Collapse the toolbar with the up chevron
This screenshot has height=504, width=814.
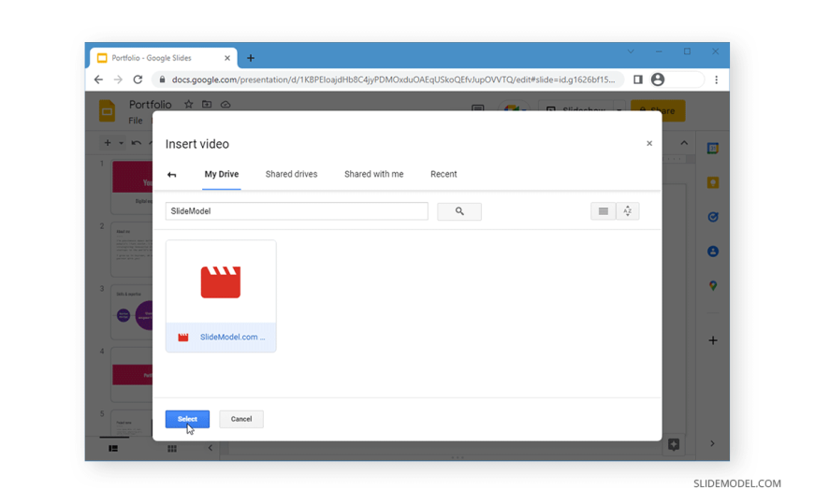[684, 143]
